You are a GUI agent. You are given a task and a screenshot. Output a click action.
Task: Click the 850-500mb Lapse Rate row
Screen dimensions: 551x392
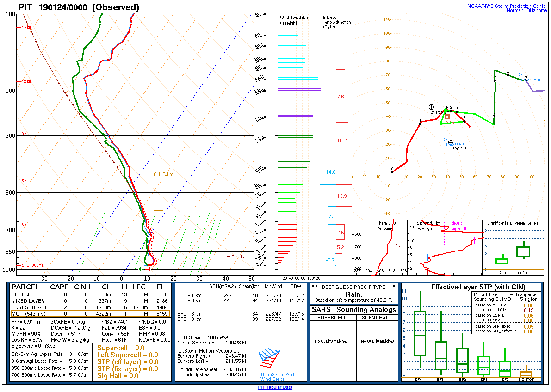[50, 368]
